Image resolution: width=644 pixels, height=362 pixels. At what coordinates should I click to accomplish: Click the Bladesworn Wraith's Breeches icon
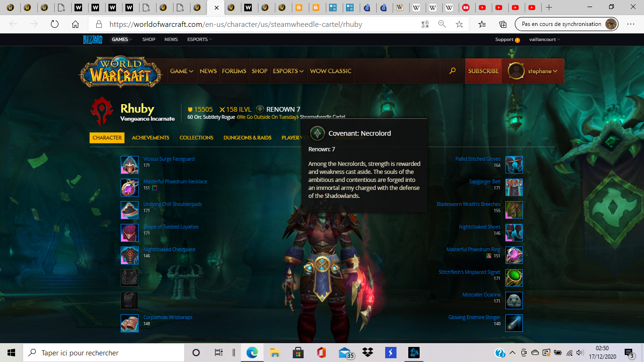(514, 210)
